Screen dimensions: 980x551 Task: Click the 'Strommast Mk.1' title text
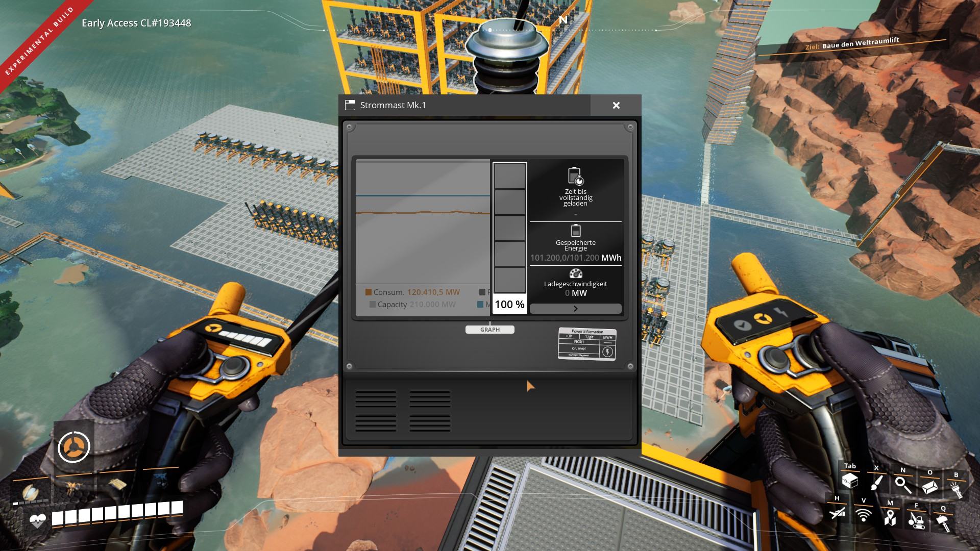pos(393,105)
